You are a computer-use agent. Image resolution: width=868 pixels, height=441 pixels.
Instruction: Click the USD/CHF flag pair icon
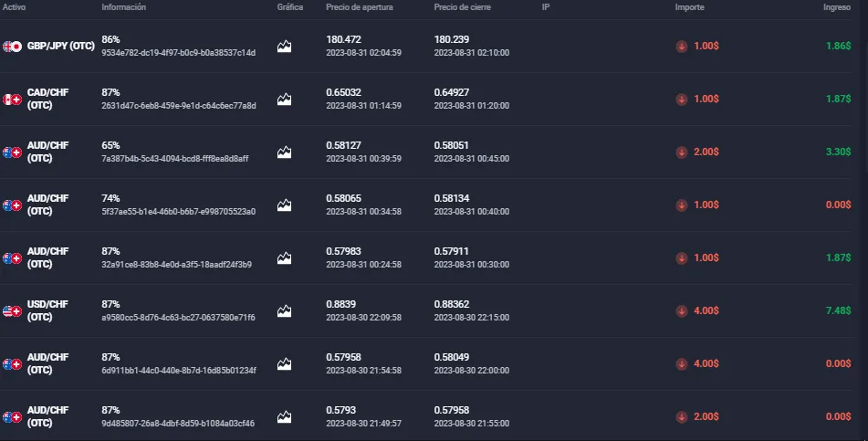click(x=12, y=311)
